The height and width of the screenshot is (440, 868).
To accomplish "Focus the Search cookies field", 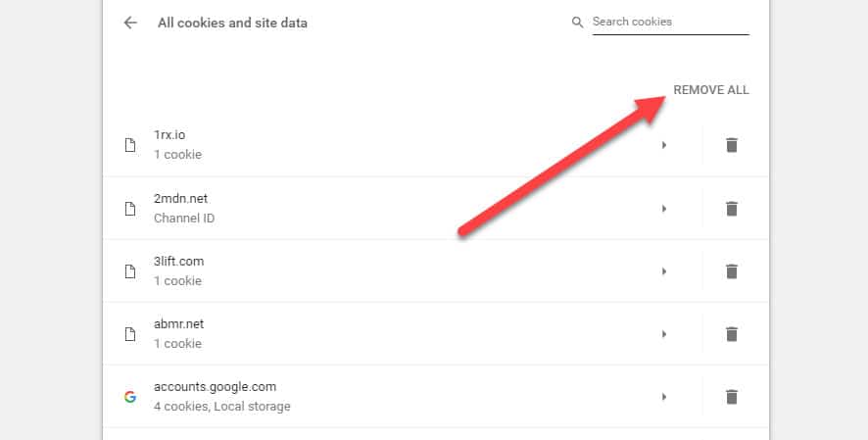I will click(670, 22).
